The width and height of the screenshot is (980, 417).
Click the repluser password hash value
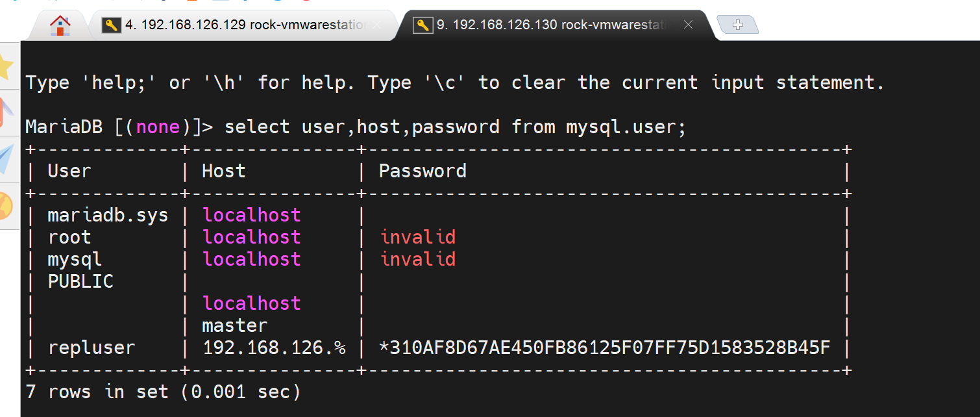(x=604, y=347)
